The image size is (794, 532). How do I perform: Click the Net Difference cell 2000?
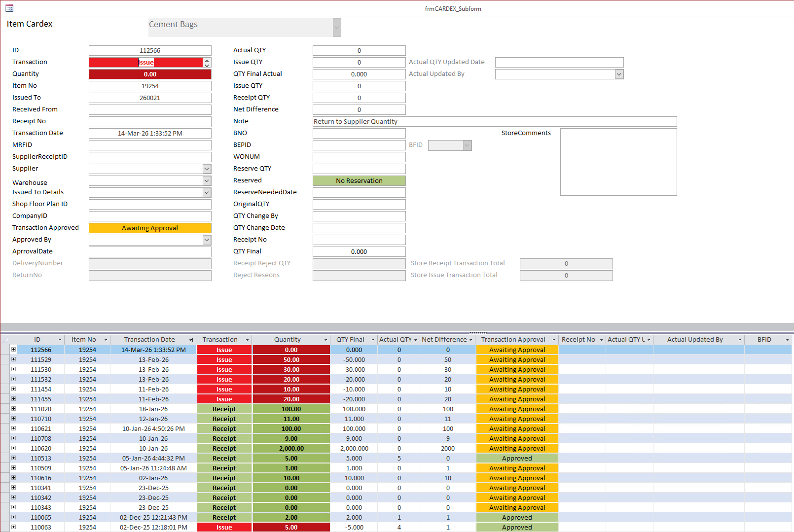pos(448,448)
